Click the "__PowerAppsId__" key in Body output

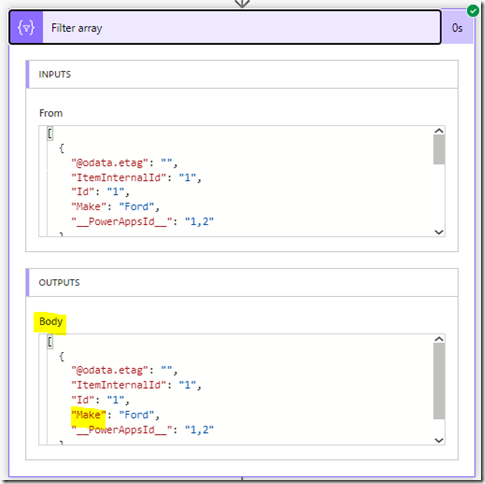click(x=122, y=430)
